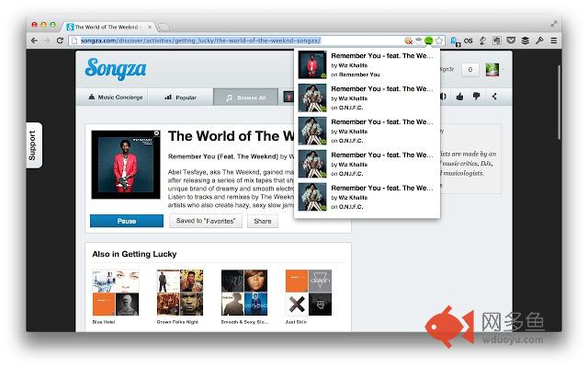588x368 pixels.
Task: Click the Saved to "Favorites" button
Action: tap(206, 221)
